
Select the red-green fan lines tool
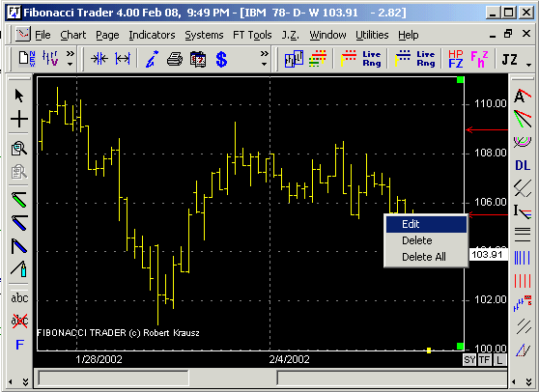523,119
